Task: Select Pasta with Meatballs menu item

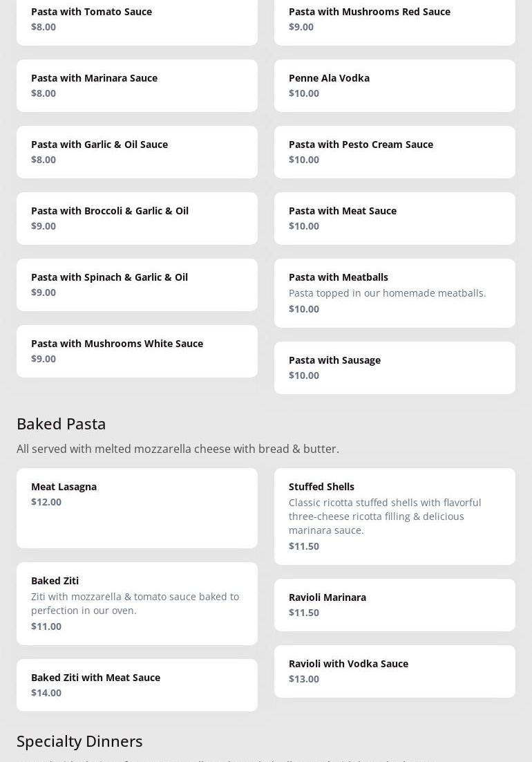Action: coord(395,293)
